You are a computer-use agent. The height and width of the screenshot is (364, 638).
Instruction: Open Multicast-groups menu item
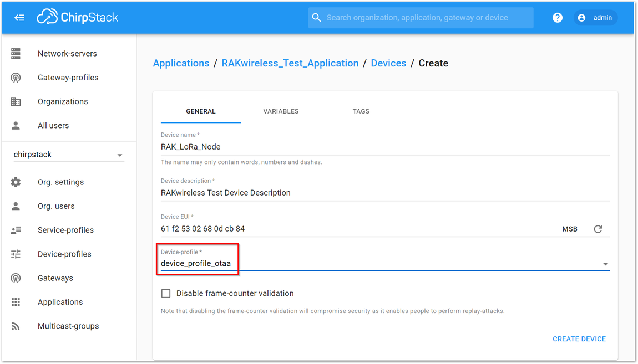[68, 326]
